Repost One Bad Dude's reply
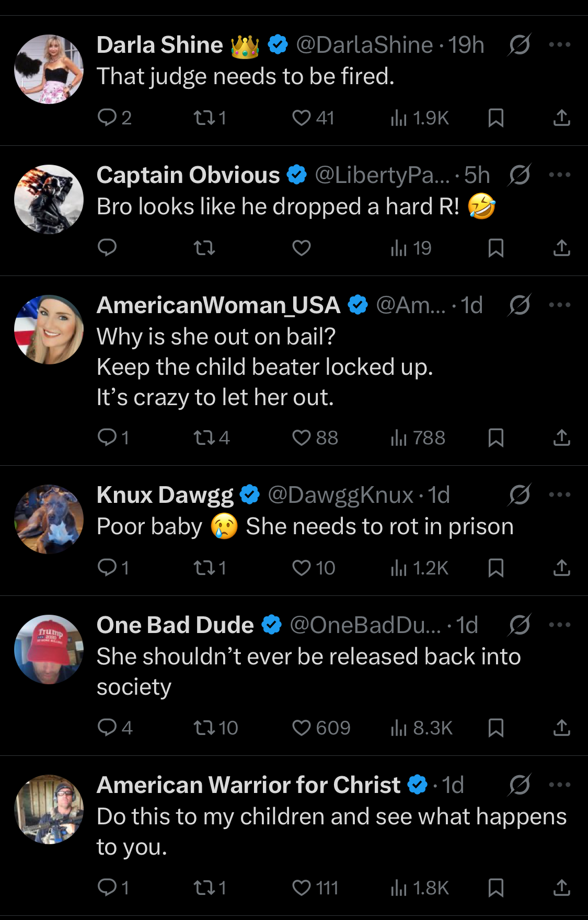 [204, 728]
